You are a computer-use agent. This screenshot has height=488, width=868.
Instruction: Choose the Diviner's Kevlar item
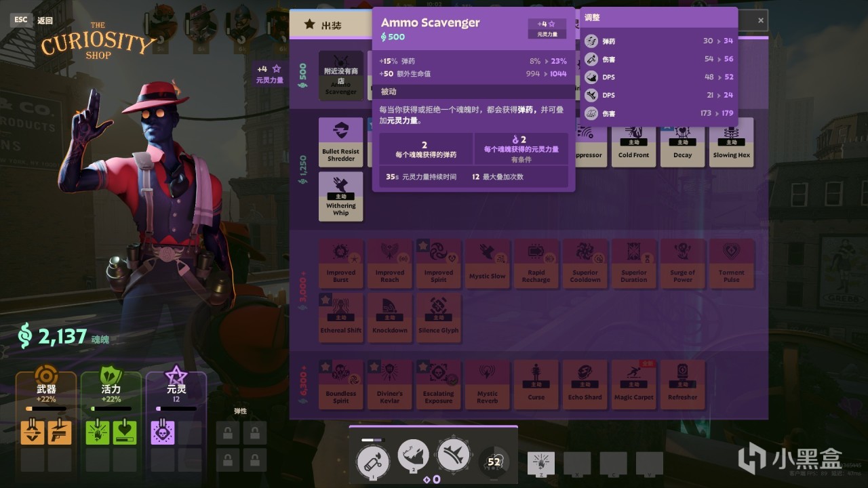[x=390, y=384]
